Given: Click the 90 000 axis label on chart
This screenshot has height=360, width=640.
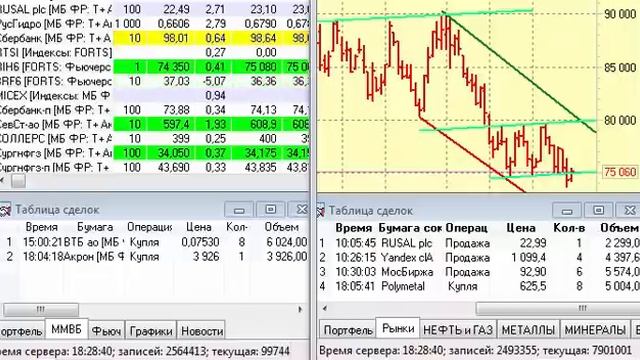Looking at the screenshot, I should pos(620,14).
